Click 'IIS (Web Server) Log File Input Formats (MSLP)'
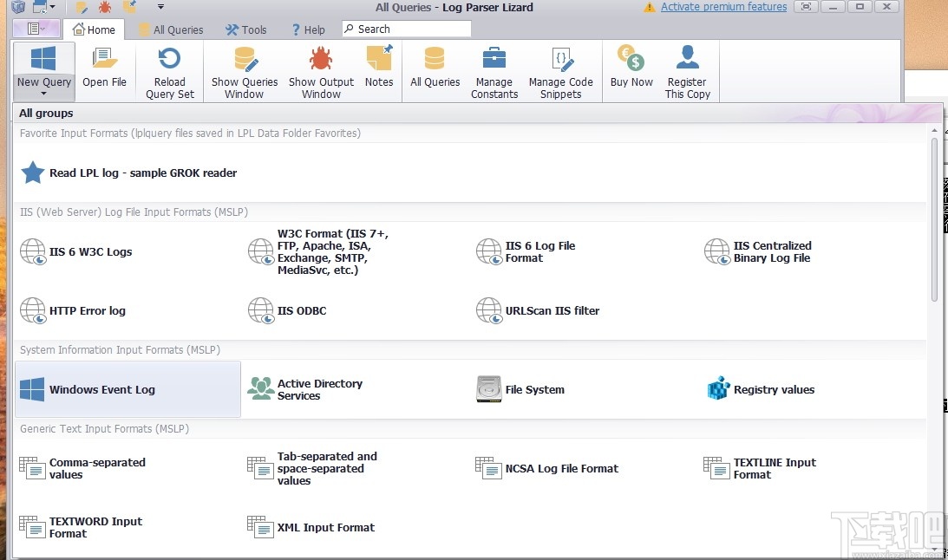 (x=134, y=212)
